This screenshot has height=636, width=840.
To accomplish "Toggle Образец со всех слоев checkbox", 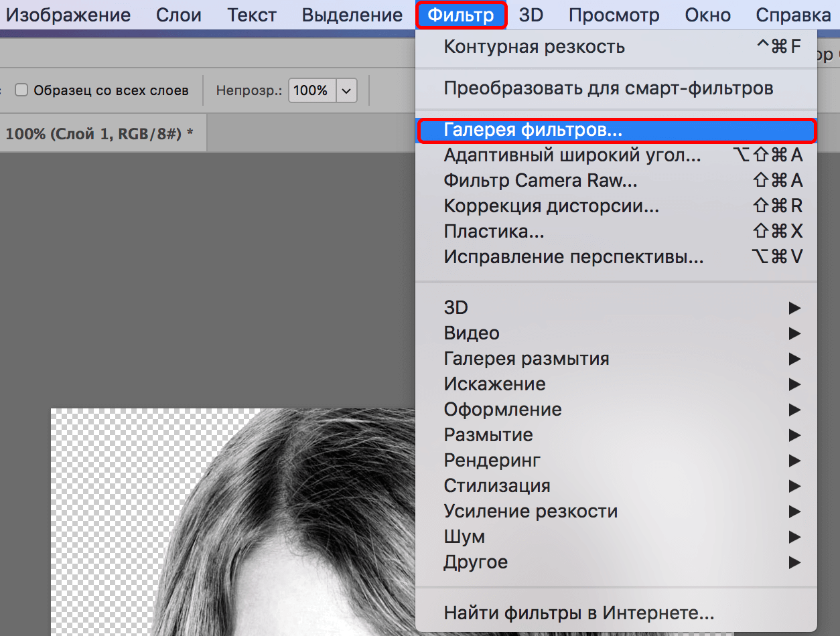I will pyautogui.click(x=21, y=90).
